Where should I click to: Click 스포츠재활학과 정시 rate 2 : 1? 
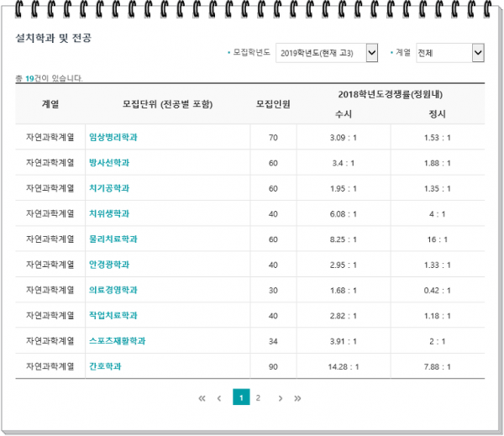coord(437,341)
